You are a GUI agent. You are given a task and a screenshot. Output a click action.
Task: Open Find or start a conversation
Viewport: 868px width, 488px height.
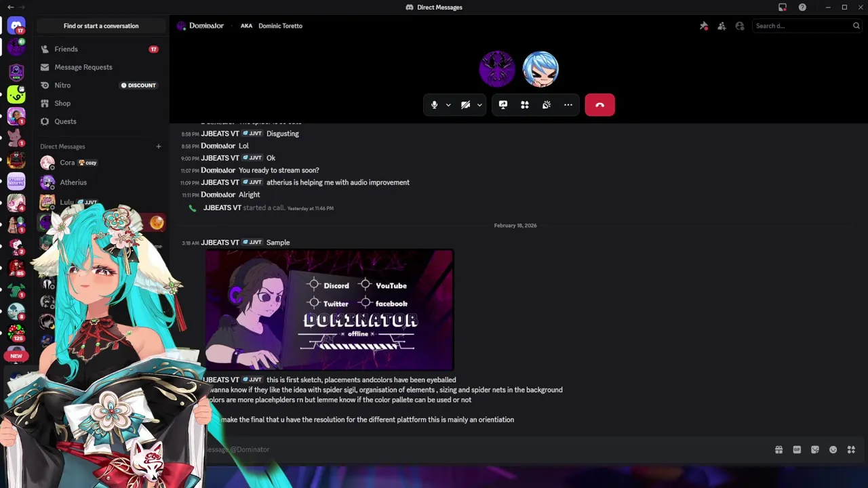click(101, 26)
